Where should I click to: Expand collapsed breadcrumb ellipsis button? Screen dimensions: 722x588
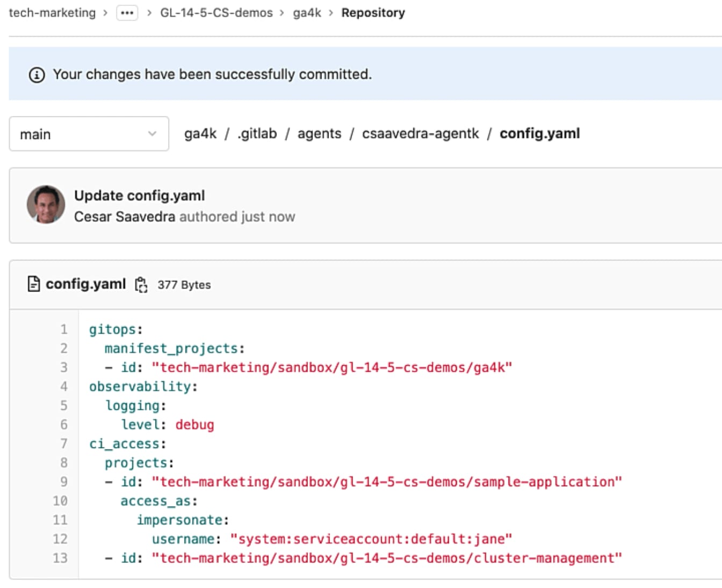pos(127,13)
